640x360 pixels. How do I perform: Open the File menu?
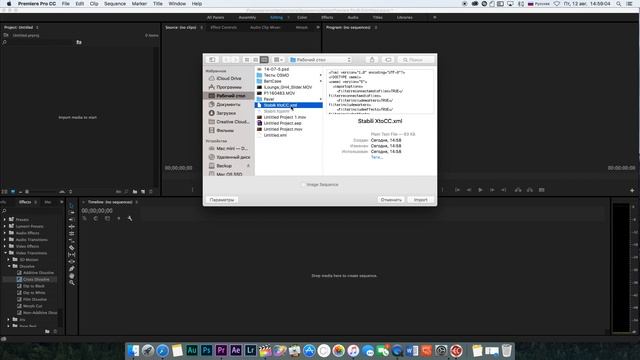click(65, 4)
